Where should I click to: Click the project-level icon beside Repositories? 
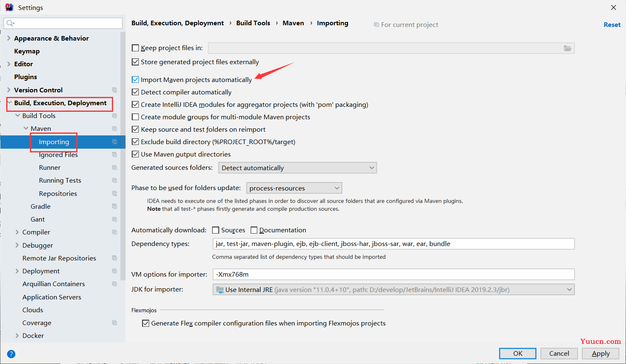114,193
